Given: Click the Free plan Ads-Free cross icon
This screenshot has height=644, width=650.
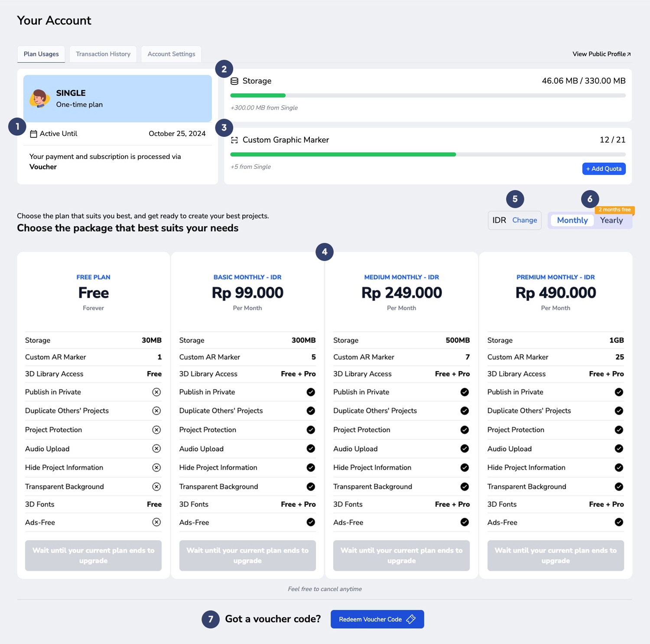Looking at the screenshot, I should point(156,522).
